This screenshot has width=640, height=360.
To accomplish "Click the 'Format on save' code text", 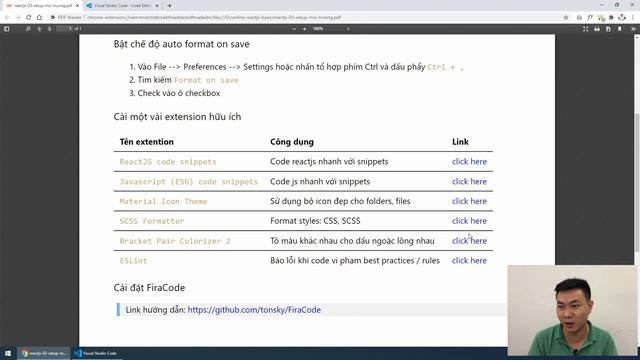I will coord(206,80).
